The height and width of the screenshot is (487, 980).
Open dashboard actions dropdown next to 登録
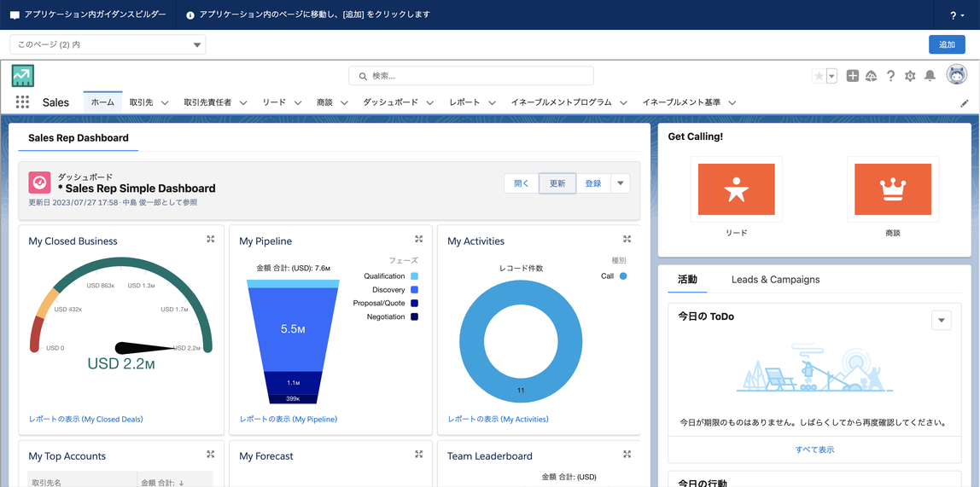[x=620, y=183]
